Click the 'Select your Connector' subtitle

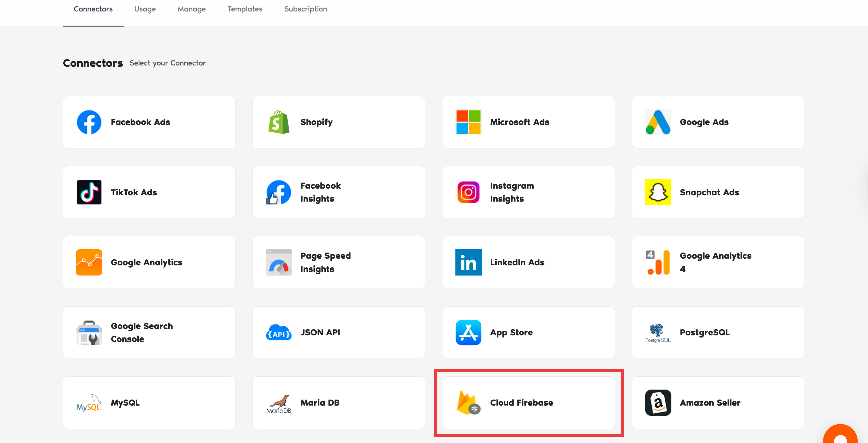tap(167, 63)
